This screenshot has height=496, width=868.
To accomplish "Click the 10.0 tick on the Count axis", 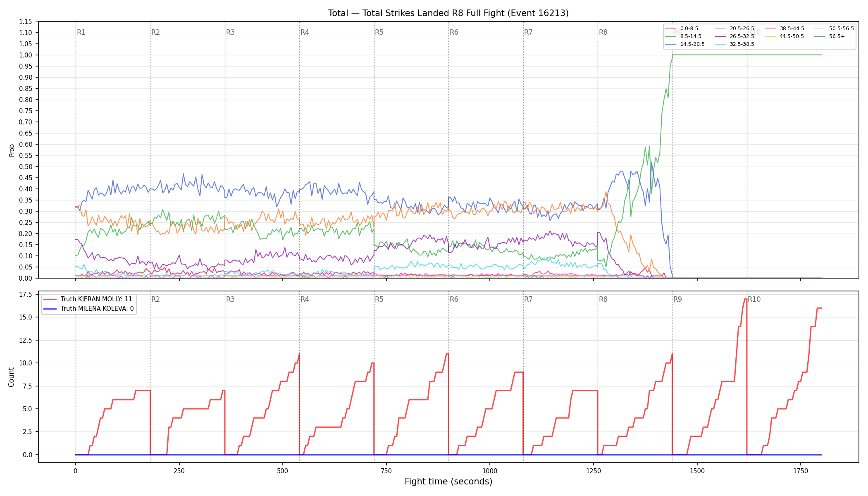I will [26, 363].
